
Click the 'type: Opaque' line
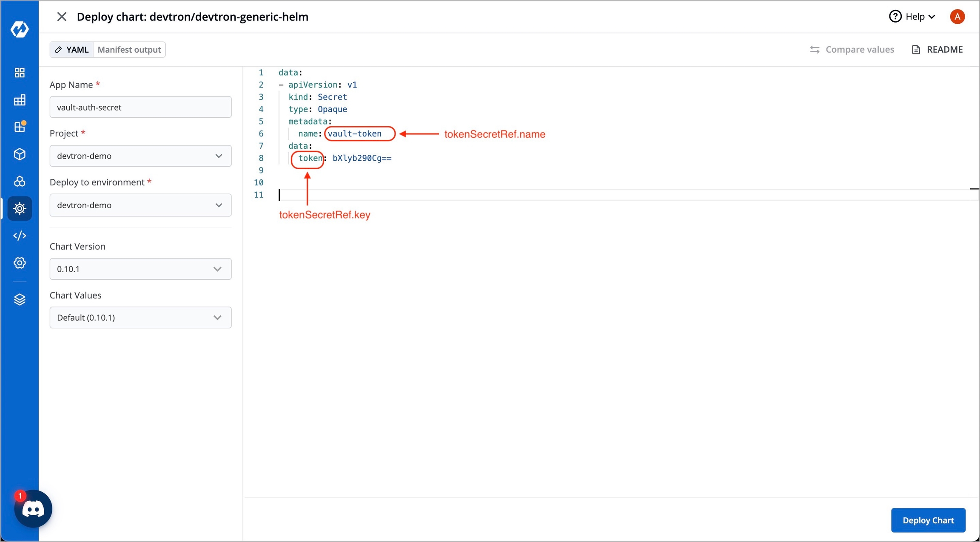click(x=318, y=109)
